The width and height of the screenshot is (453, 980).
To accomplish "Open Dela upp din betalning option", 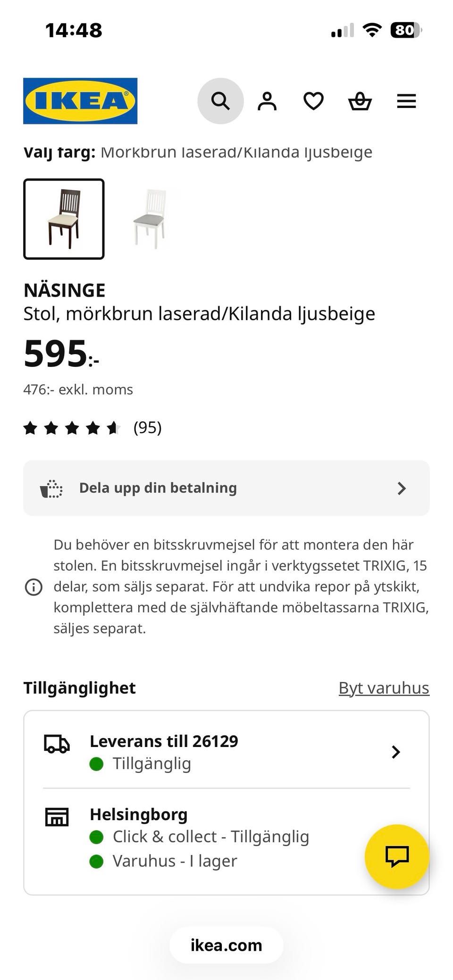I will click(x=158, y=488).
